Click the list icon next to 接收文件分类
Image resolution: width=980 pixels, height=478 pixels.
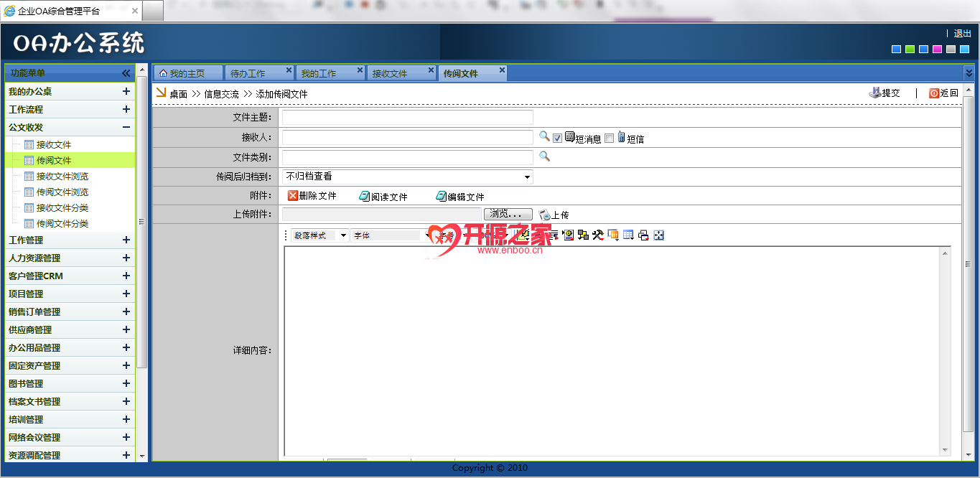pyautogui.click(x=29, y=208)
